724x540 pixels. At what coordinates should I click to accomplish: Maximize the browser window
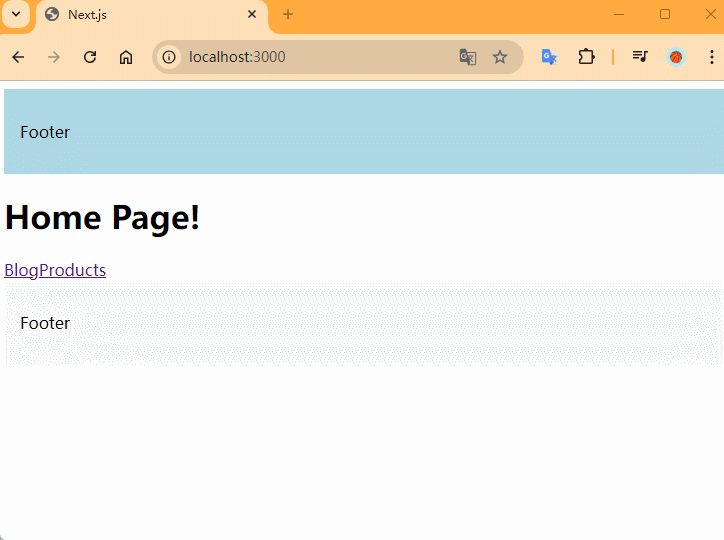point(665,14)
